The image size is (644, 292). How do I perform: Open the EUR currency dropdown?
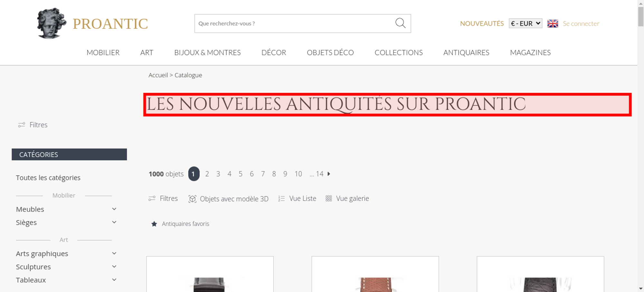[526, 23]
